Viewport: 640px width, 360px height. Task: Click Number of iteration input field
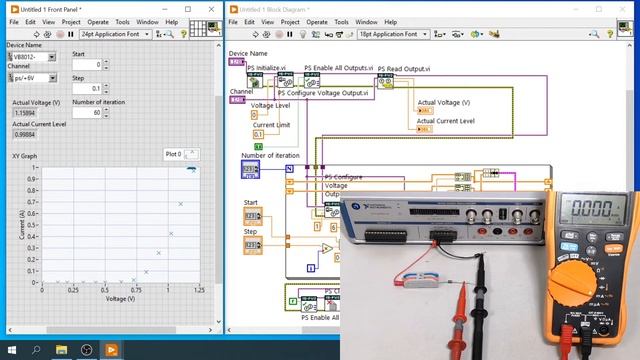tap(87, 113)
